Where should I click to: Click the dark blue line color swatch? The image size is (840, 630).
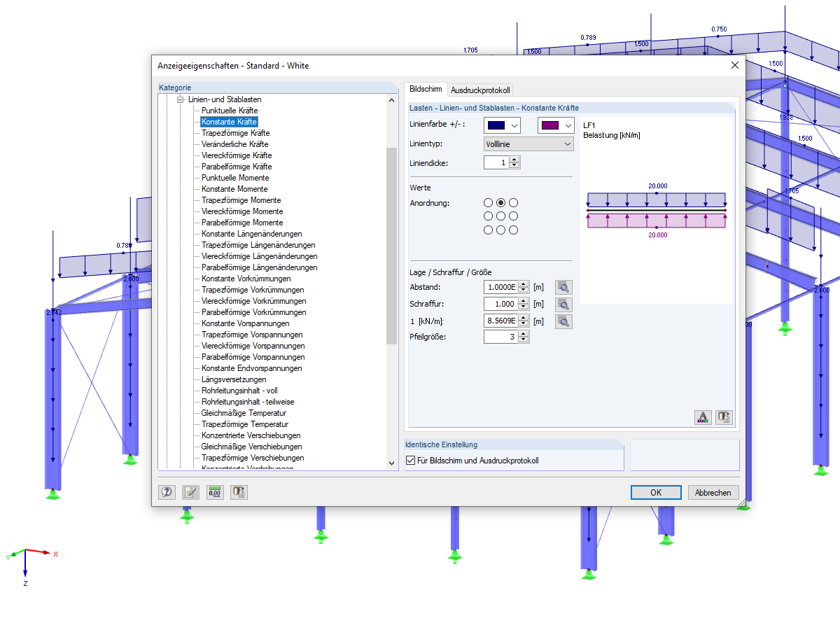(x=497, y=125)
